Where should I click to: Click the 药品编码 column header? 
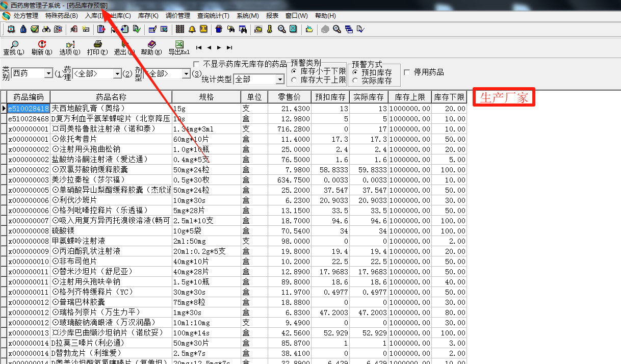pos(29,97)
